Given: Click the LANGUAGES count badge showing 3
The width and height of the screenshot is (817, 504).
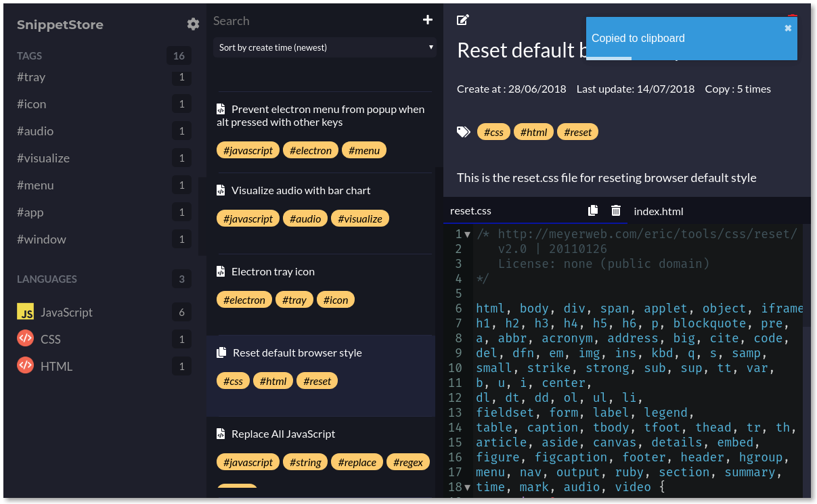Looking at the screenshot, I should [x=181, y=279].
